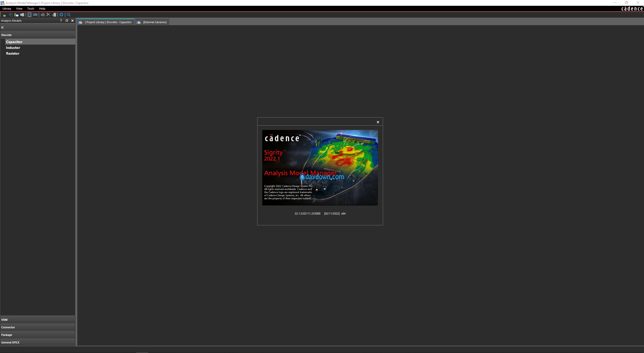Image resolution: width=644 pixels, height=353 pixels.
Task: Select Capacitor in the Discrete list
Action: pyautogui.click(x=40, y=42)
